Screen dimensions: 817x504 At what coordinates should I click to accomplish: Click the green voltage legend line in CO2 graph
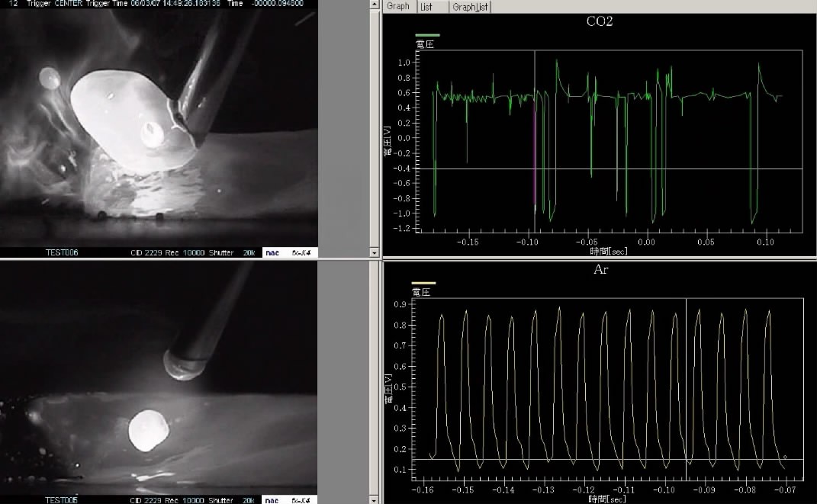427,35
